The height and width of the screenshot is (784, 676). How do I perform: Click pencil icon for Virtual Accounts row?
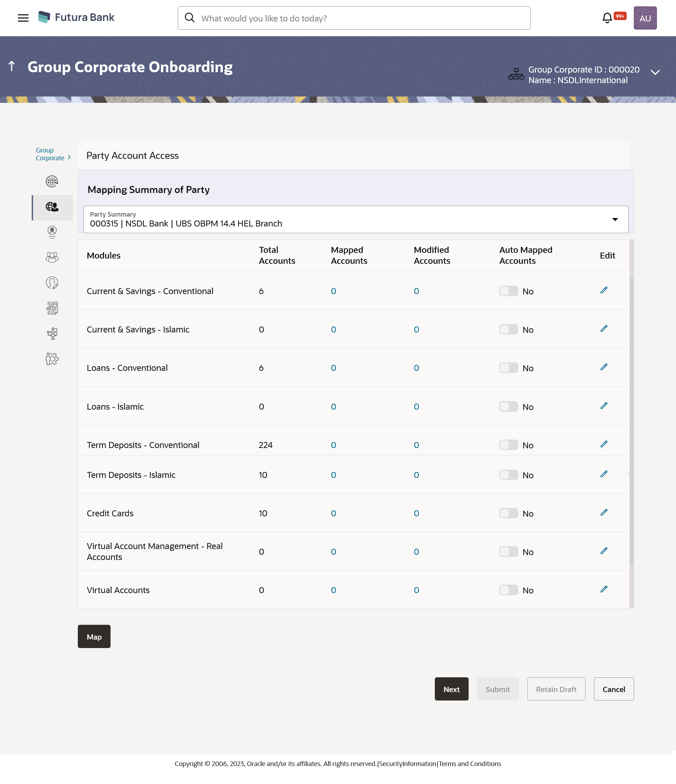[x=604, y=589]
